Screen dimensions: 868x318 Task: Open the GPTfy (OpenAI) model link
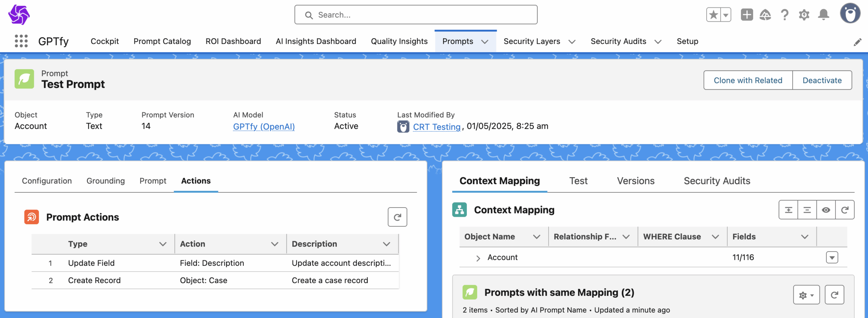(x=264, y=127)
